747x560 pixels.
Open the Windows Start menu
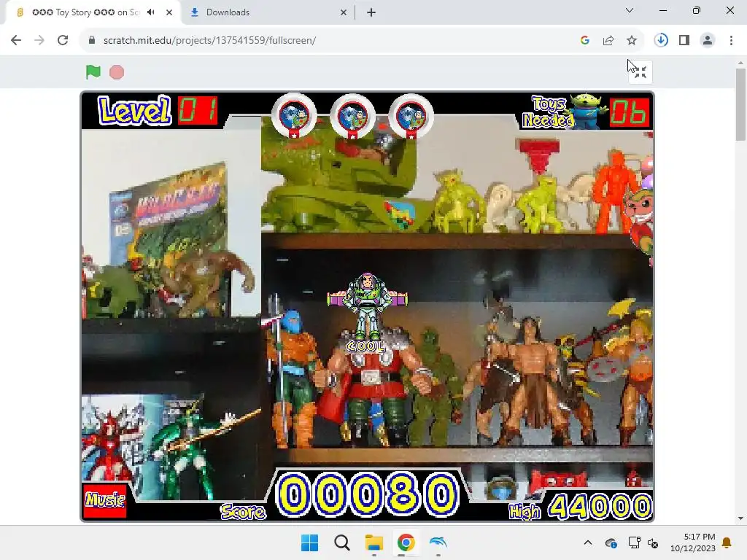coord(309,542)
